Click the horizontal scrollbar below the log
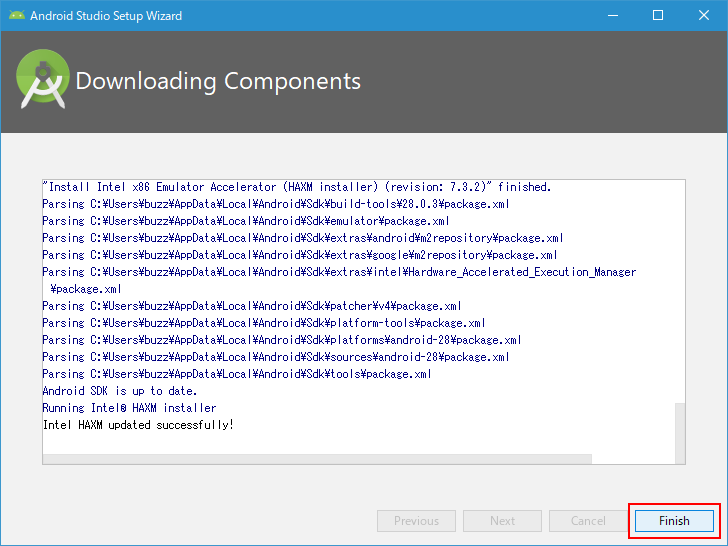Image resolution: width=728 pixels, height=546 pixels. (317, 459)
